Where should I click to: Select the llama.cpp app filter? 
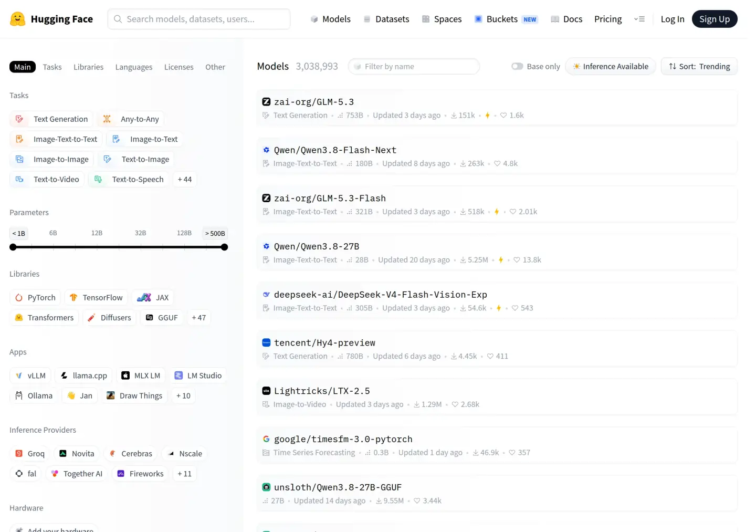(x=83, y=375)
